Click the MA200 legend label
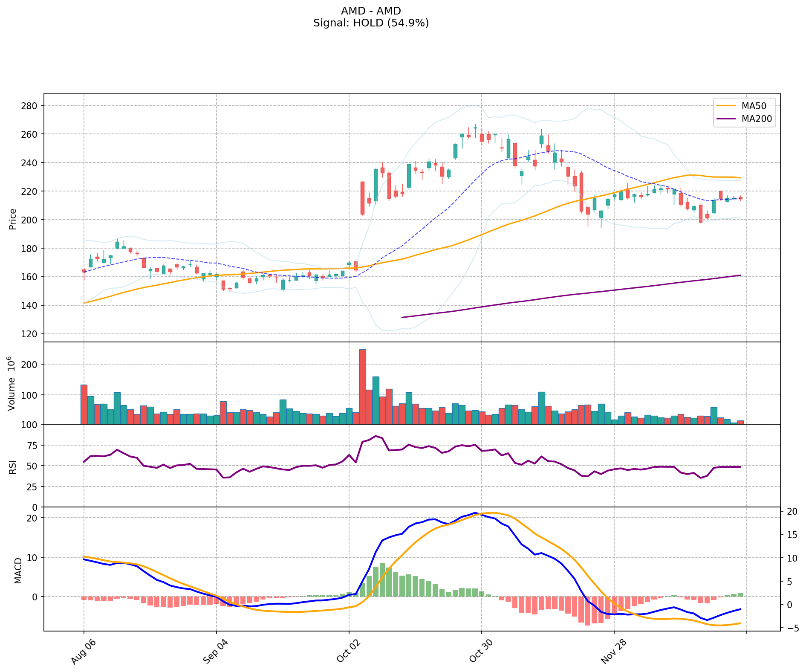This screenshot has width=806, height=672. 757,119
